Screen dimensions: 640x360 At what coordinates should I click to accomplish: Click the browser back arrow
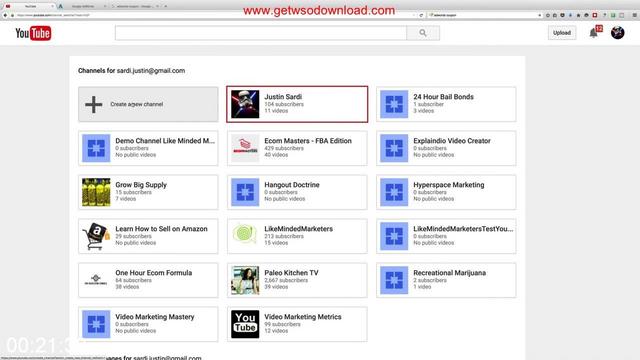(5, 15)
